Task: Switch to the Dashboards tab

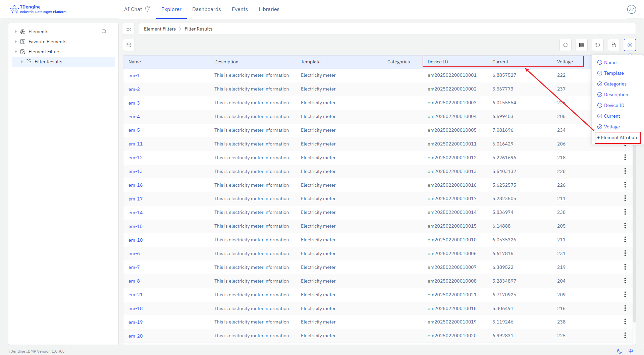Action: click(207, 9)
